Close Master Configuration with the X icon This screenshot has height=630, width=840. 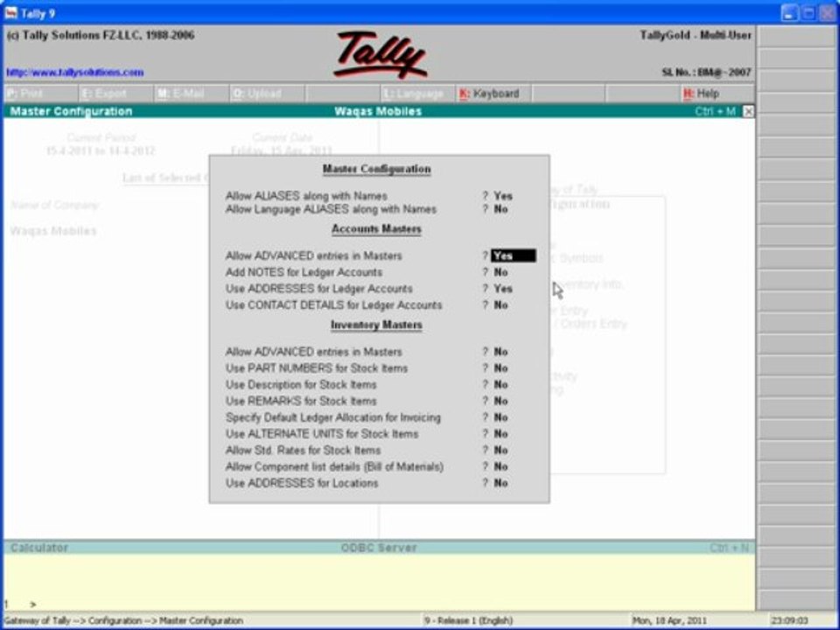[748, 111]
